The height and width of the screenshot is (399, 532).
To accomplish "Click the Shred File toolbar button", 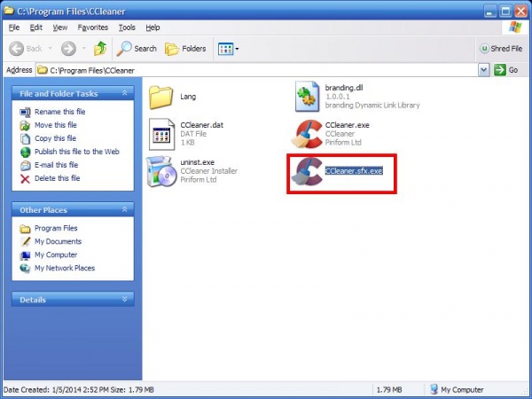I will click(501, 49).
